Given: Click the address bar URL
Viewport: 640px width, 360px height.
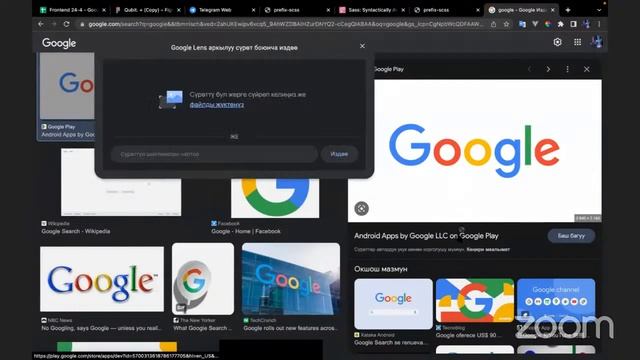Looking at the screenshot, I should click(x=286, y=24).
